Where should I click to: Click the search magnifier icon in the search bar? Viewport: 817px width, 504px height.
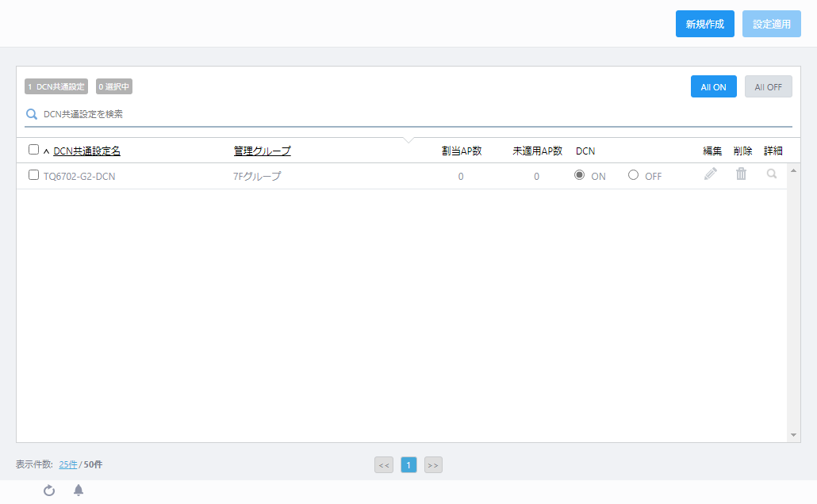click(32, 113)
